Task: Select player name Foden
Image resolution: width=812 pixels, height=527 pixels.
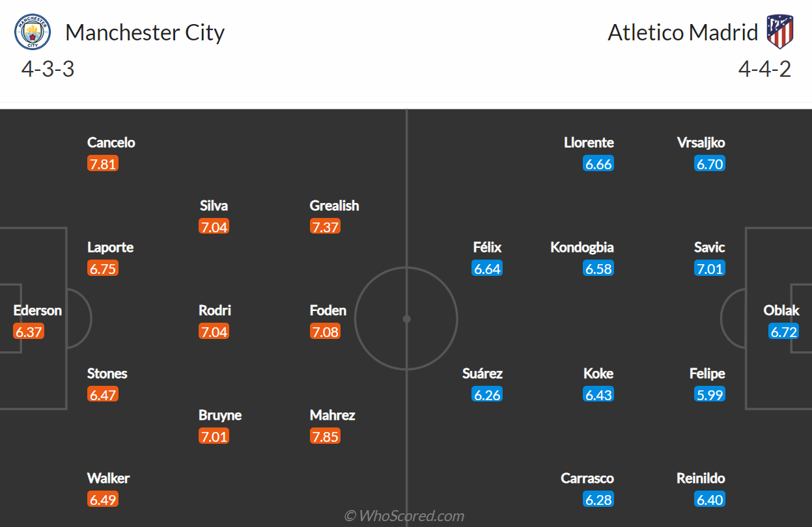Action: coord(328,310)
